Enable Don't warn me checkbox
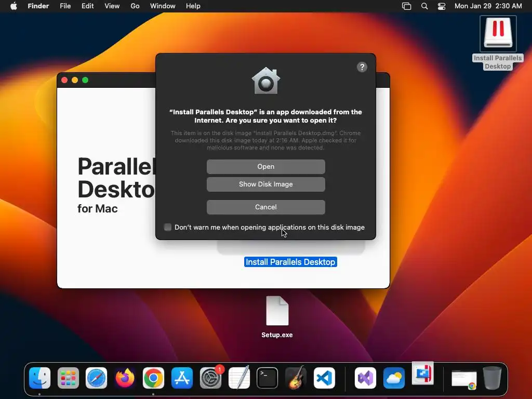 pos(168,228)
